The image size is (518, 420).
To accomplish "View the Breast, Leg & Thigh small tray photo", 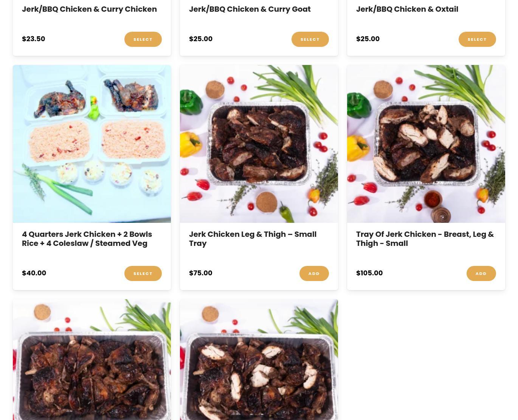I will point(426,144).
